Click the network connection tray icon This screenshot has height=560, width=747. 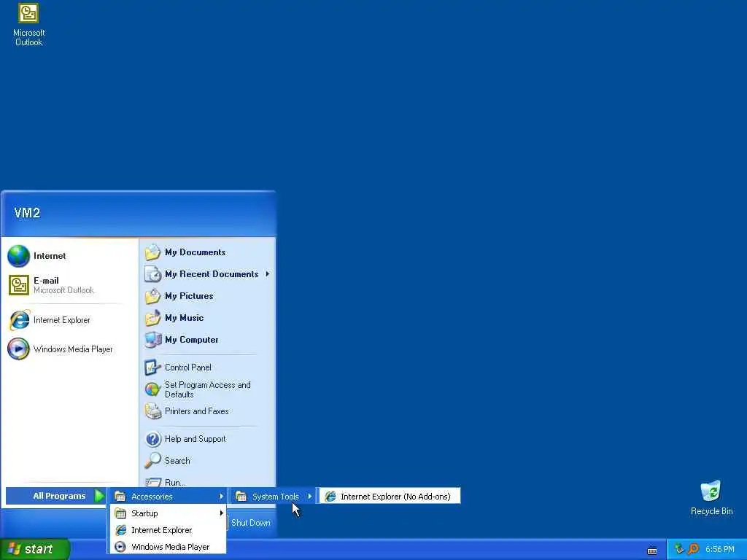coord(679,549)
